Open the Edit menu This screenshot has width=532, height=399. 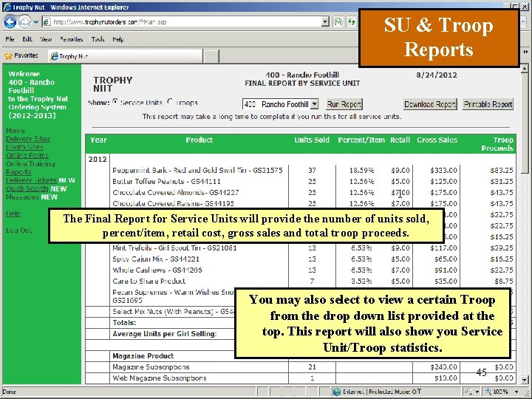point(27,39)
